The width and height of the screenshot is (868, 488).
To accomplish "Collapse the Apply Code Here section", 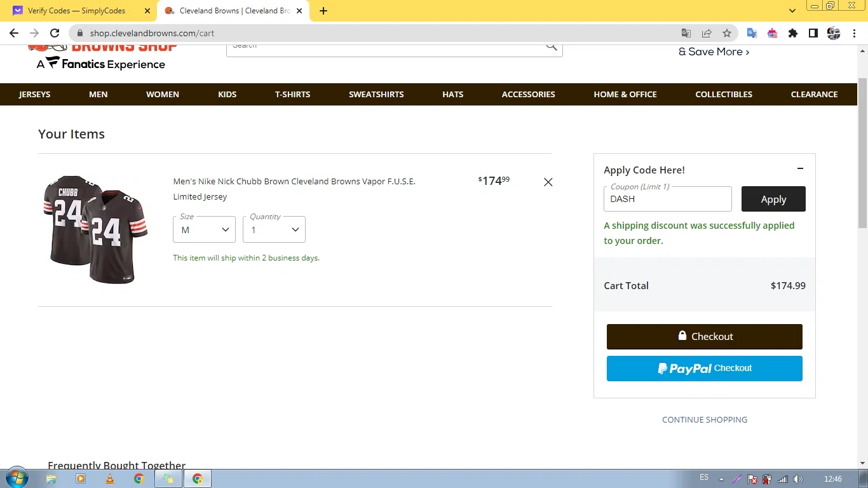I will click(800, 168).
